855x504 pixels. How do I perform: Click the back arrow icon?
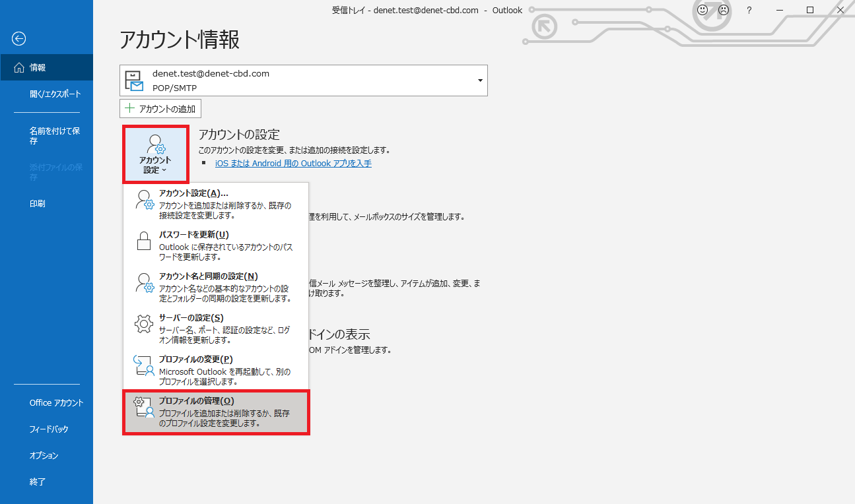(x=18, y=39)
